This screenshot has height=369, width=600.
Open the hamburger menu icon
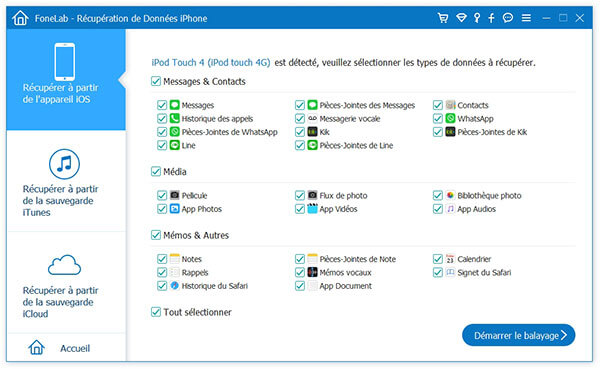click(526, 18)
